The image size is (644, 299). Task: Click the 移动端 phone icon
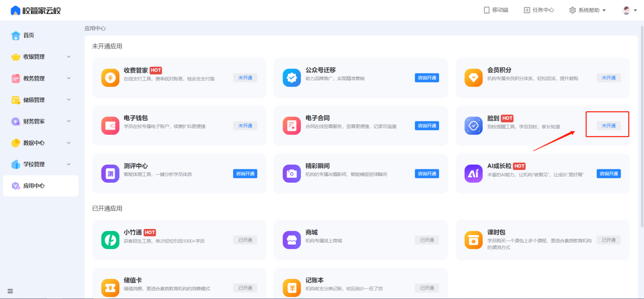pos(487,10)
